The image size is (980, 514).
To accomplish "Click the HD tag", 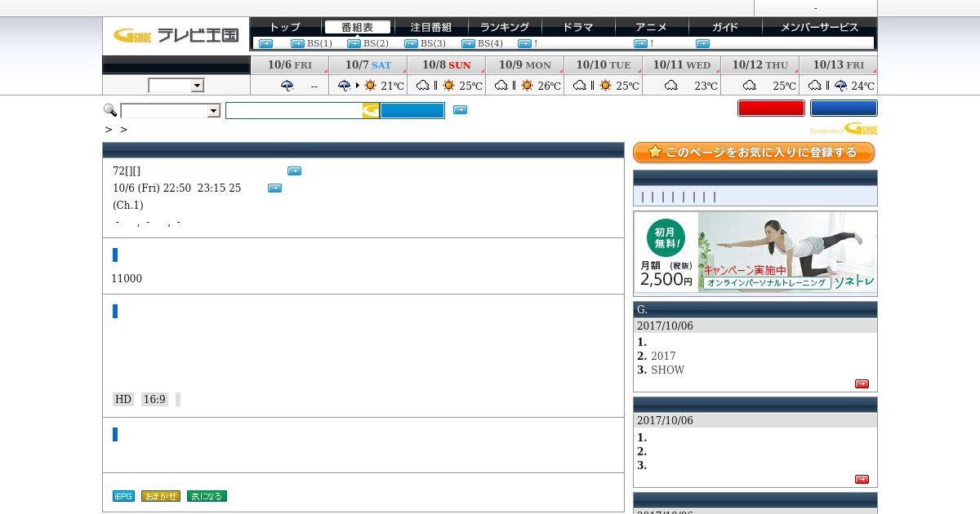I will pyautogui.click(x=123, y=400).
